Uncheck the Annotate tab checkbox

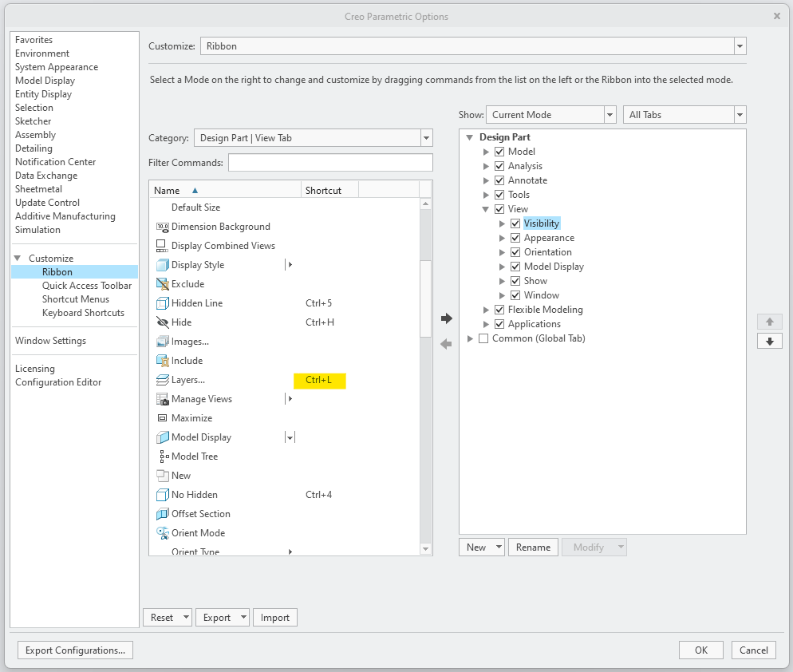499,180
